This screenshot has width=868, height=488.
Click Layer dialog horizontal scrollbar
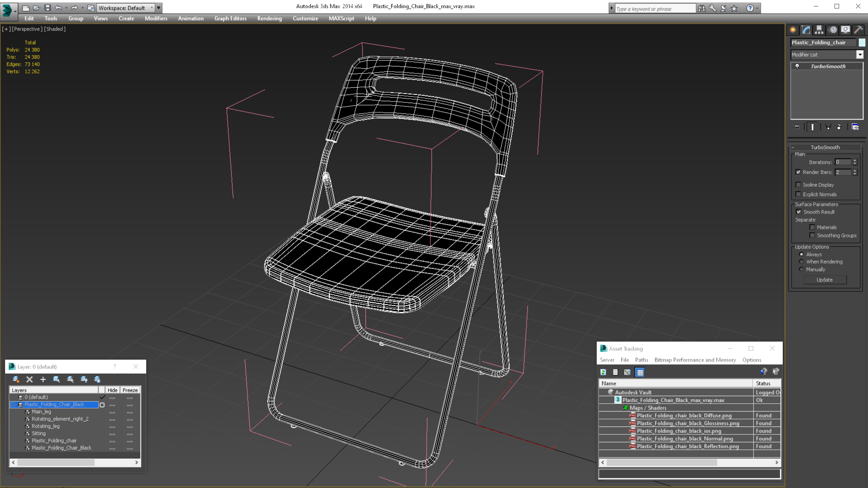click(75, 462)
